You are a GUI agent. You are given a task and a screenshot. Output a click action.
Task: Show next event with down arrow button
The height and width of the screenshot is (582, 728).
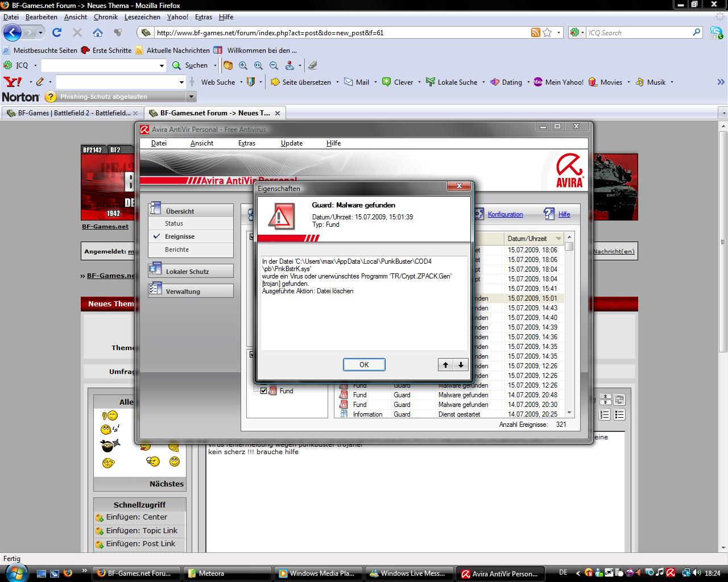pos(461,365)
